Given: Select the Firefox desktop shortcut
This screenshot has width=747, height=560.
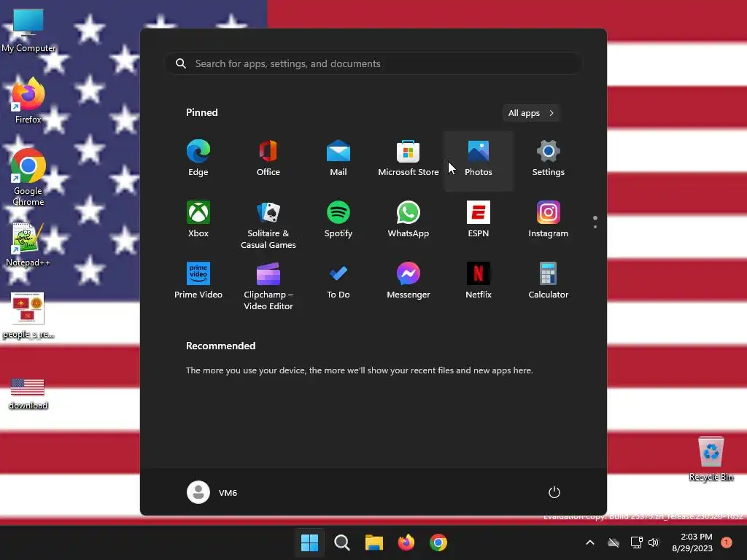Looking at the screenshot, I should 28,101.
